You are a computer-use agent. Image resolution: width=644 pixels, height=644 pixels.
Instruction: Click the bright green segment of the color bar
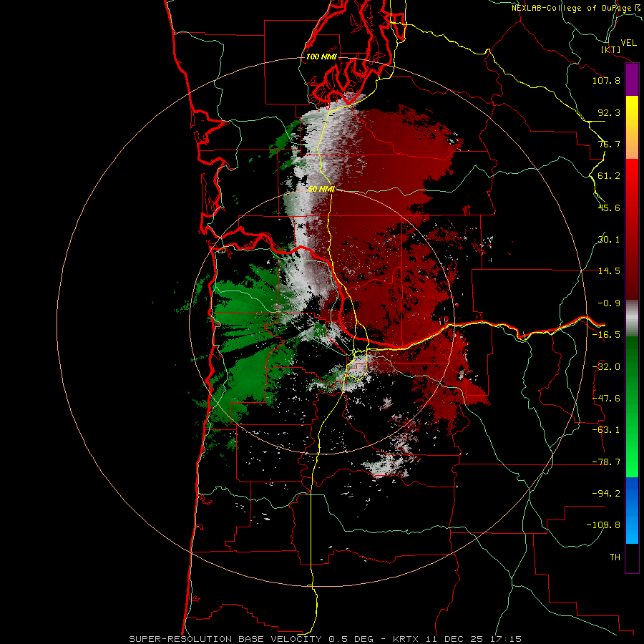[x=632, y=406]
